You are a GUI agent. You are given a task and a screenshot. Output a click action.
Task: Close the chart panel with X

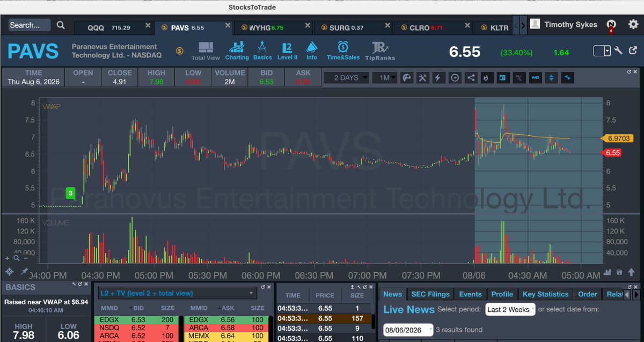pyautogui.click(x=636, y=71)
